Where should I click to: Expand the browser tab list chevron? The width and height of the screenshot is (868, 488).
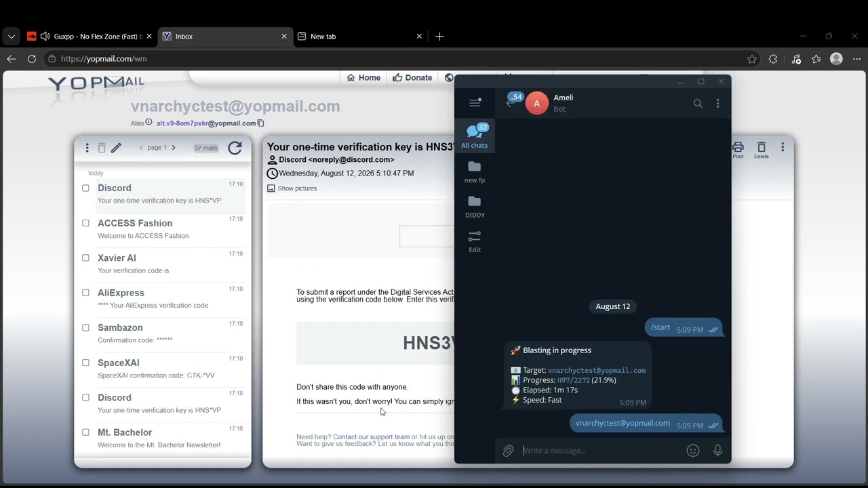click(11, 37)
